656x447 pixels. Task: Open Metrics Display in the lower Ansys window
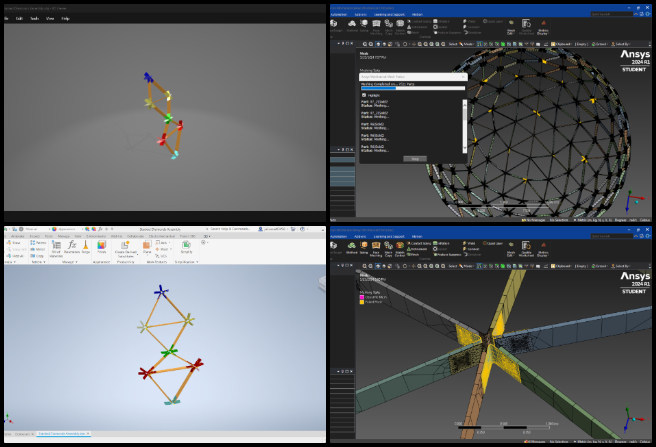click(x=543, y=248)
